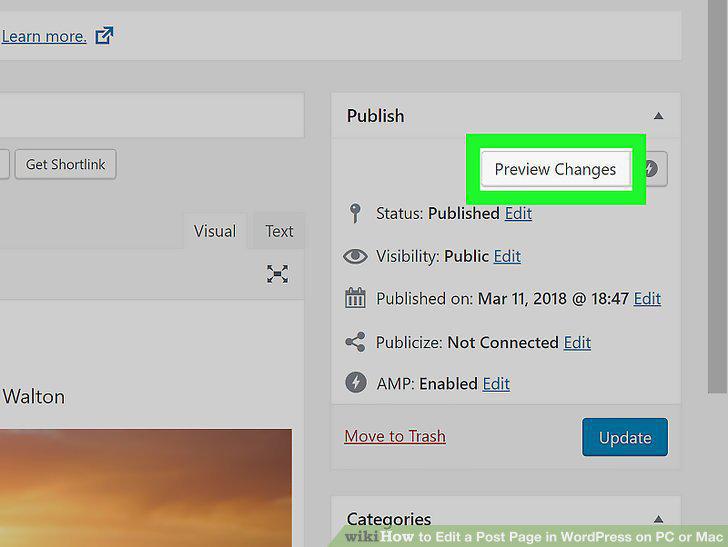Switch to the Text editor tab

pos(279,231)
